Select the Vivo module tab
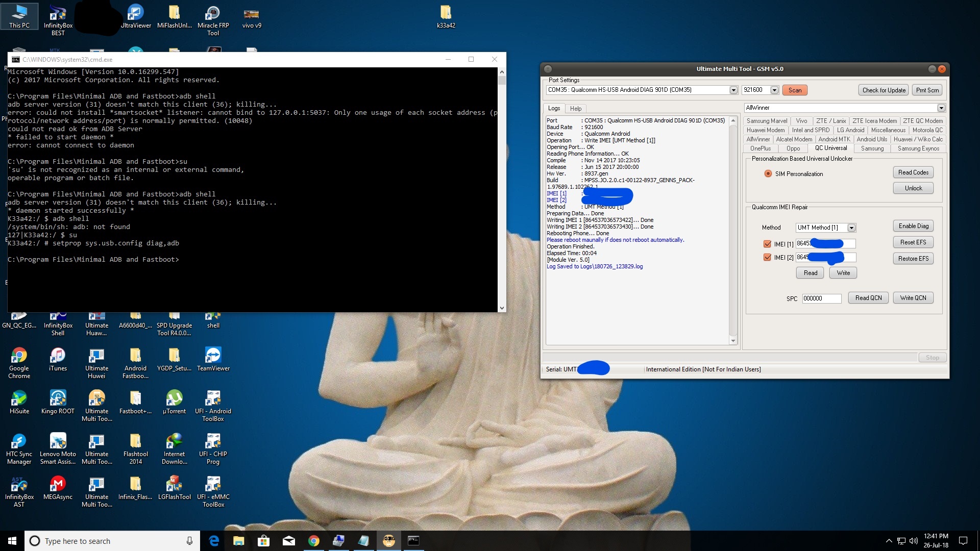The image size is (980, 551). (x=801, y=121)
